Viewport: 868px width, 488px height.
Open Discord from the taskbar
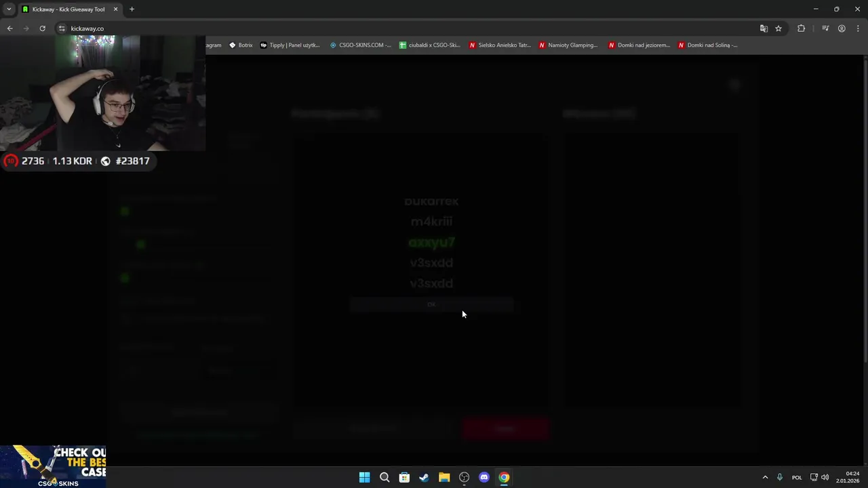point(484,477)
